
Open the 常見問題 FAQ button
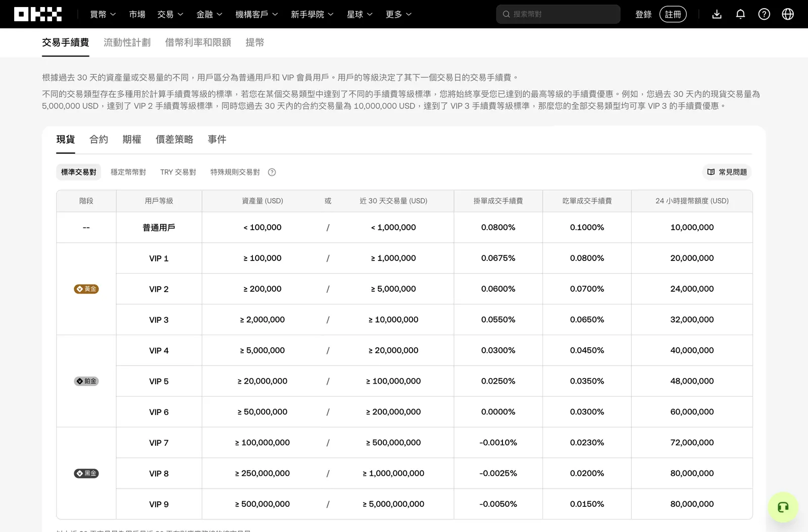click(x=727, y=172)
